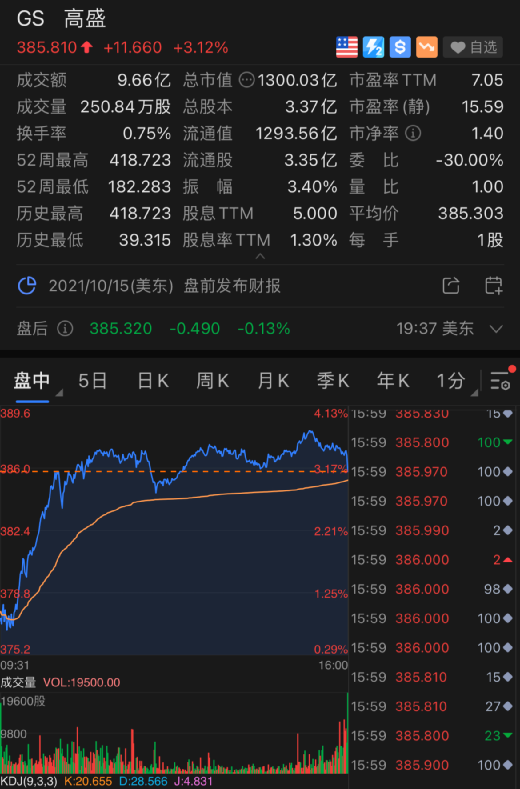Screen dimensions: 520x789
Task: Switch to the 5日 chart tab
Action: (x=93, y=381)
